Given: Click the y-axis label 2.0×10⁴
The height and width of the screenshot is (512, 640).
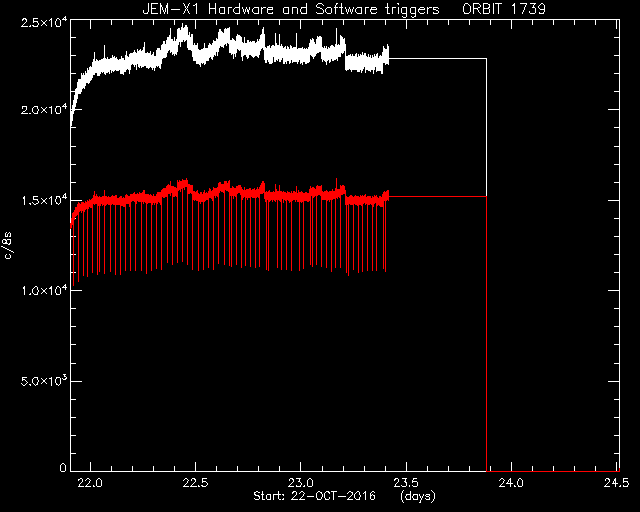Looking at the screenshot, I should (x=44, y=110).
